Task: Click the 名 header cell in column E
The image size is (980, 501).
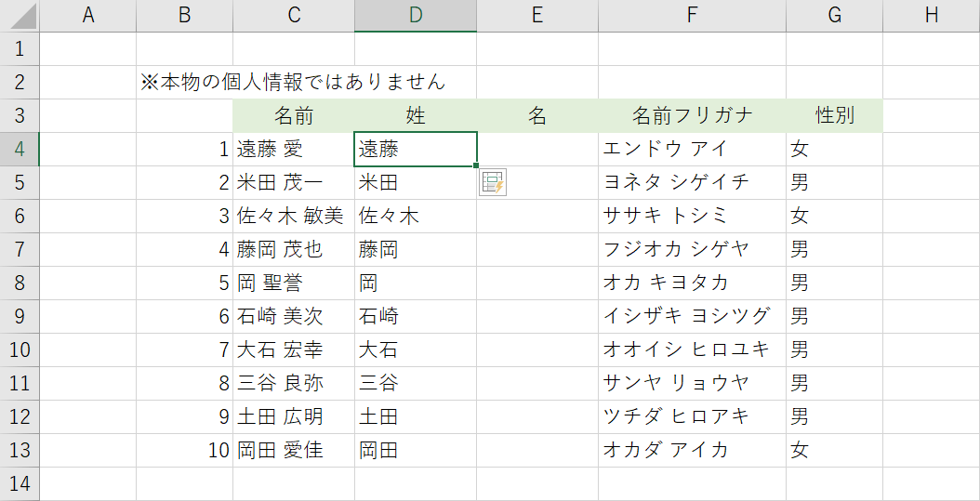Action: tap(537, 116)
